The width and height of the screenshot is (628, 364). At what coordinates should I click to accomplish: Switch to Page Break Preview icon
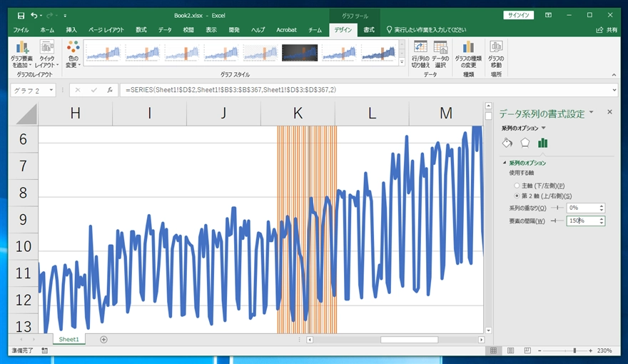527,350
